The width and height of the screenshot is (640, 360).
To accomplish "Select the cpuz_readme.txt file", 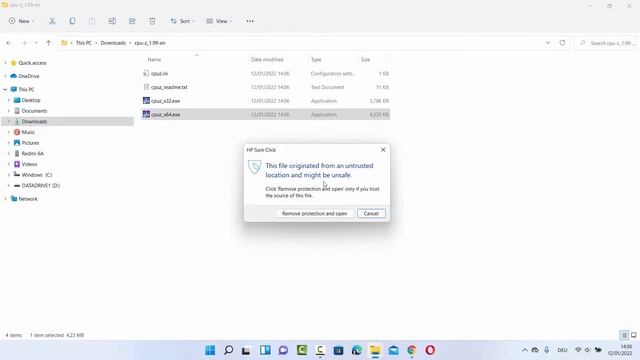I will (x=266, y=87).
